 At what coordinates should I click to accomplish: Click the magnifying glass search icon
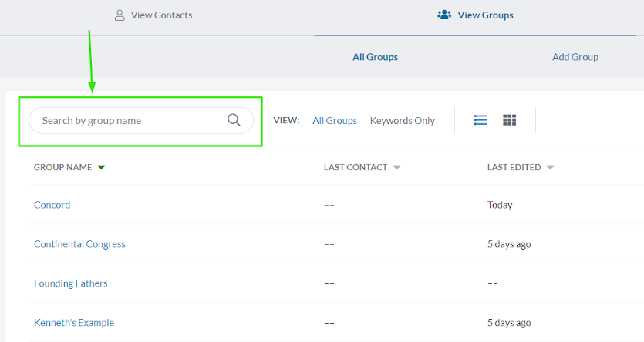pyautogui.click(x=234, y=120)
